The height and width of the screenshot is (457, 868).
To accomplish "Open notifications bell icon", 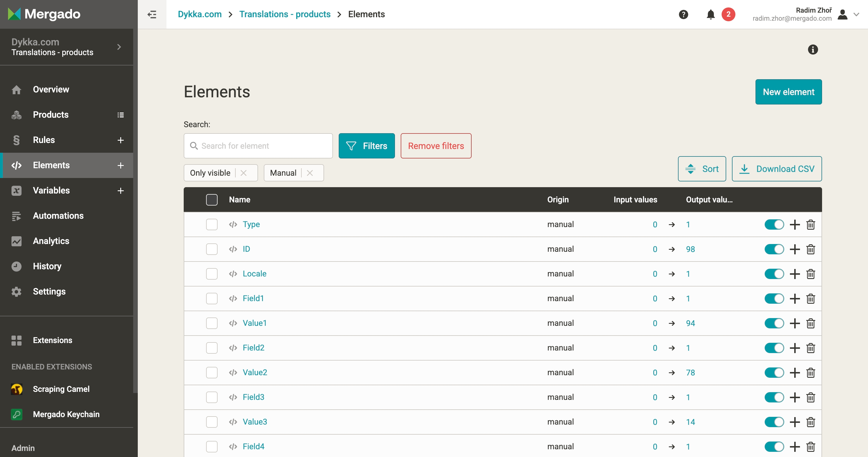I will pos(711,14).
